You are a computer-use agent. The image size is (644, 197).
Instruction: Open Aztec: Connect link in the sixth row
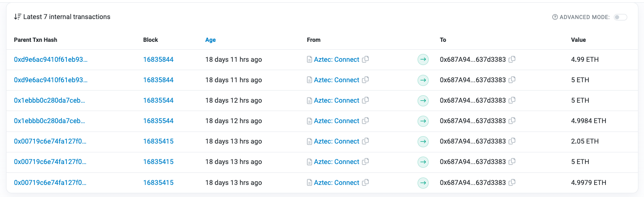tap(336, 162)
